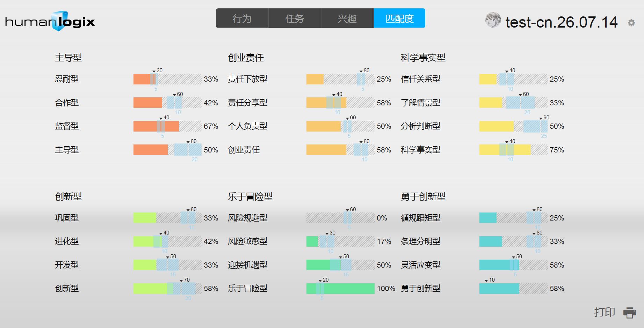
Task: Click the 监督型 orange progress bar
Action: click(167, 126)
